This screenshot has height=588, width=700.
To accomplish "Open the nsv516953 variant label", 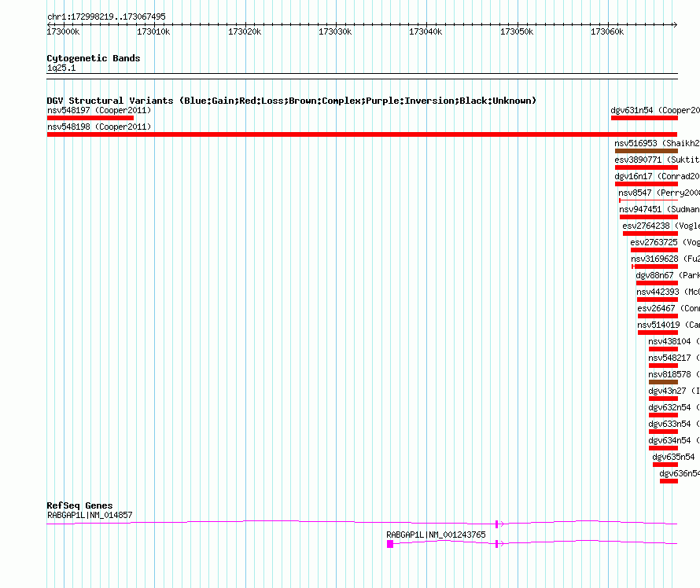I will pos(657,143).
